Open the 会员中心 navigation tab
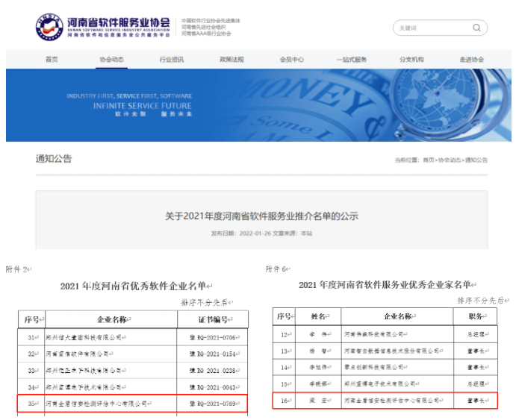This screenshot has height=420, width=516. [x=291, y=60]
